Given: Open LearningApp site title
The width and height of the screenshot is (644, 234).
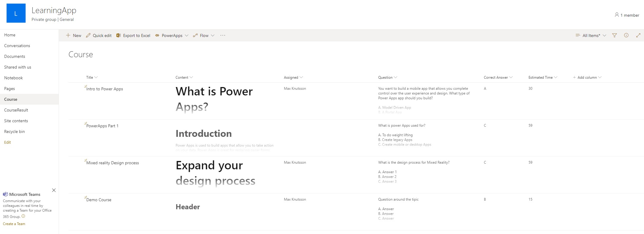Looking at the screenshot, I should (54, 10).
